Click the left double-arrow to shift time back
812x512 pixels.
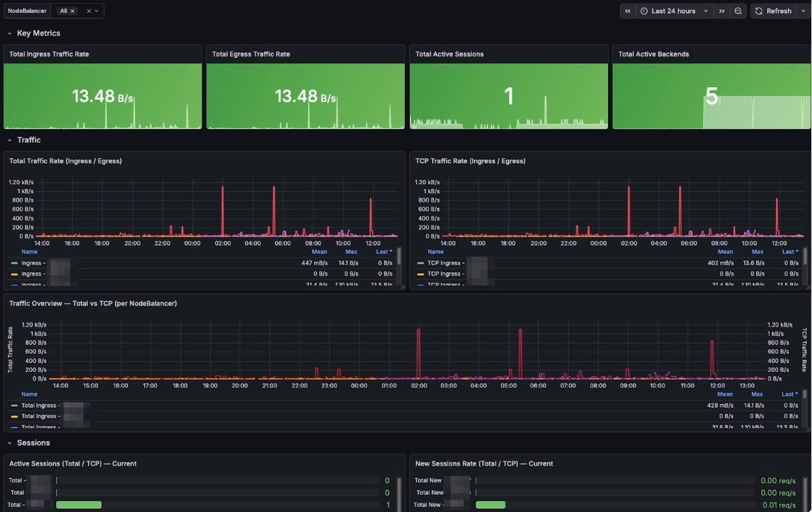coord(627,11)
